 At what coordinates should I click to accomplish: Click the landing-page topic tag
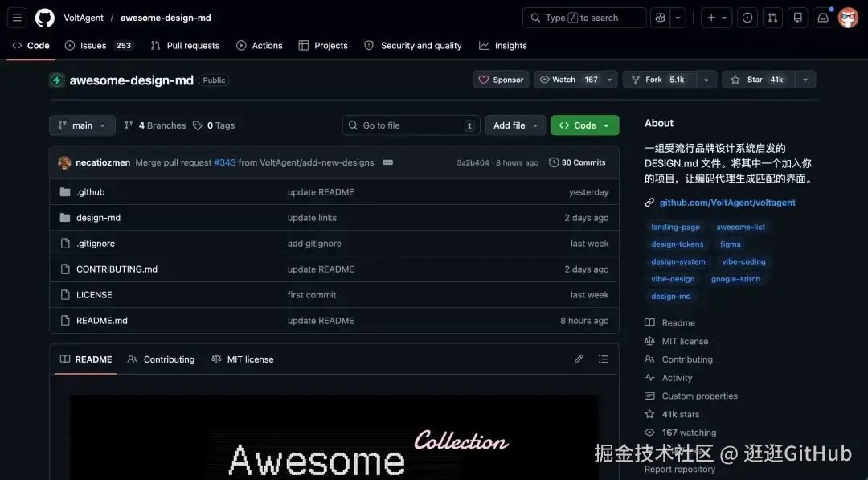tap(675, 227)
